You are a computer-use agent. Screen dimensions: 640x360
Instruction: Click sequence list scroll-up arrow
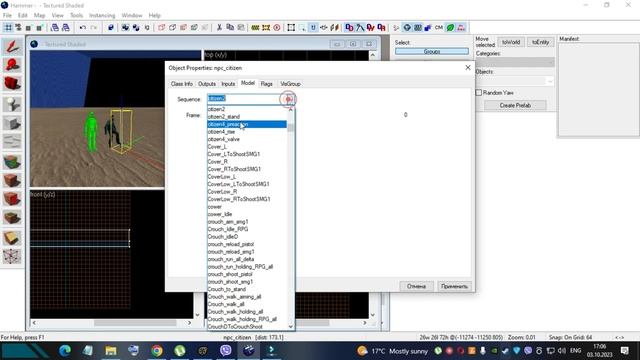291,109
